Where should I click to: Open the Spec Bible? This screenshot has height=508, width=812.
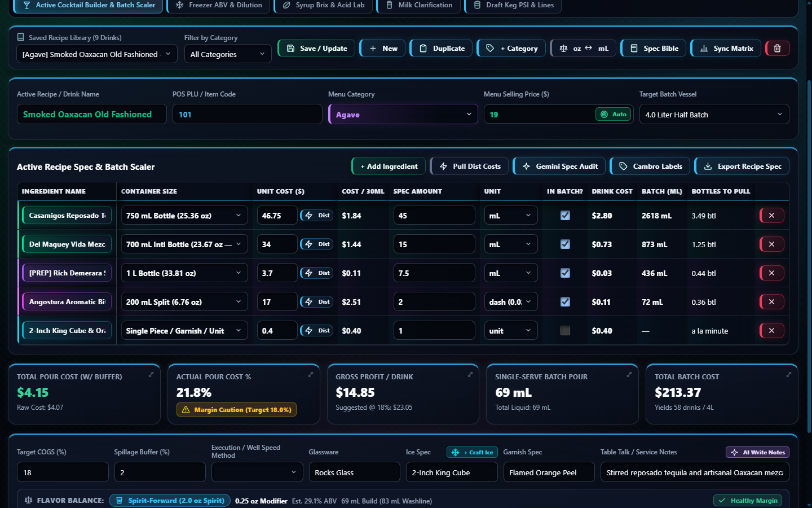click(x=654, y=49)
